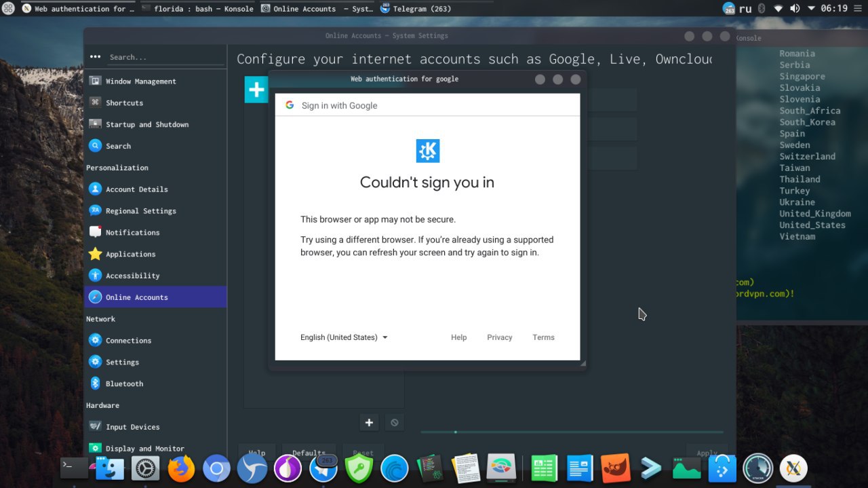Click the Bluetooth tray icon in top panel
This screenshot has height=488, width=868.
(762, 9)
